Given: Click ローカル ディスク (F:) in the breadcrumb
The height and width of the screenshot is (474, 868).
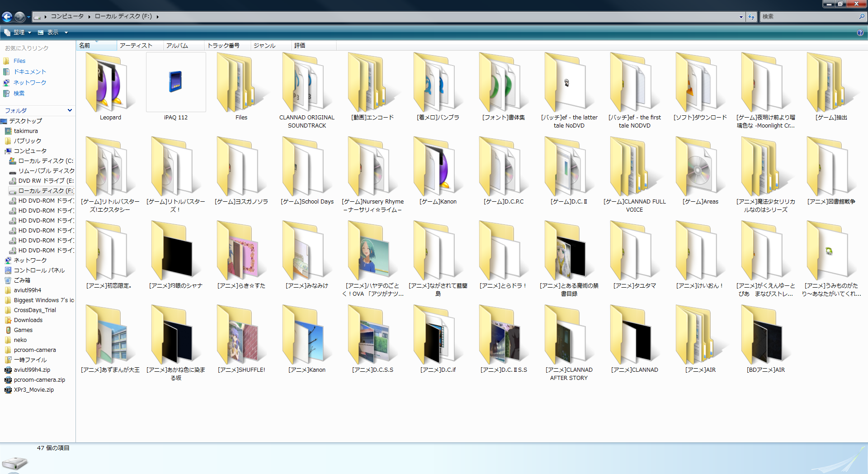Looking at the screenshot, I should click(123, 16).
